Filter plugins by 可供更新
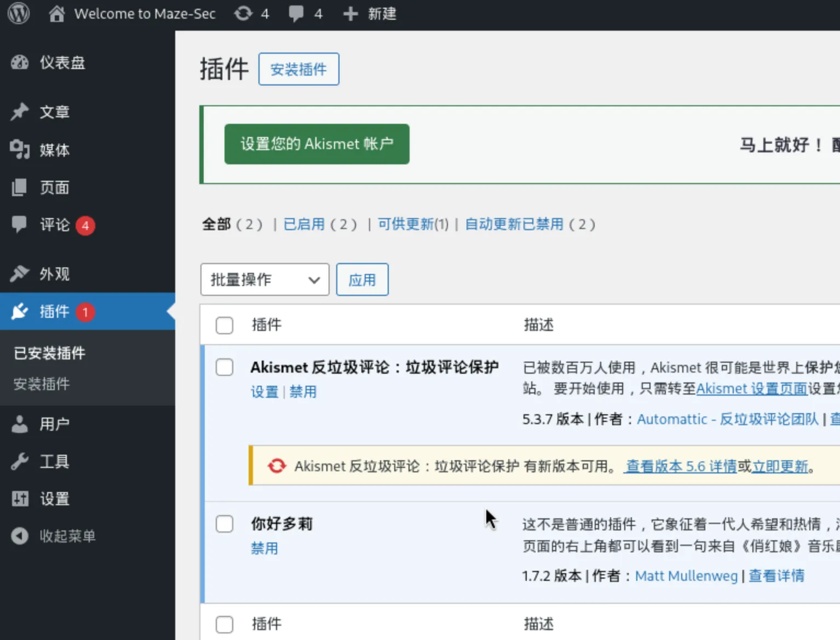The image size is (840, 640). 406,224
